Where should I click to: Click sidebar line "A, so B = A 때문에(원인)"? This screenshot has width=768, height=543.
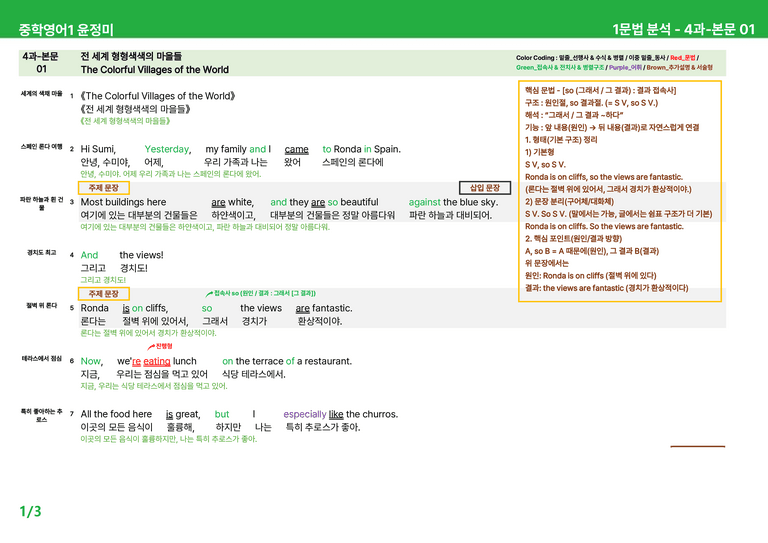tap(592, 251)
